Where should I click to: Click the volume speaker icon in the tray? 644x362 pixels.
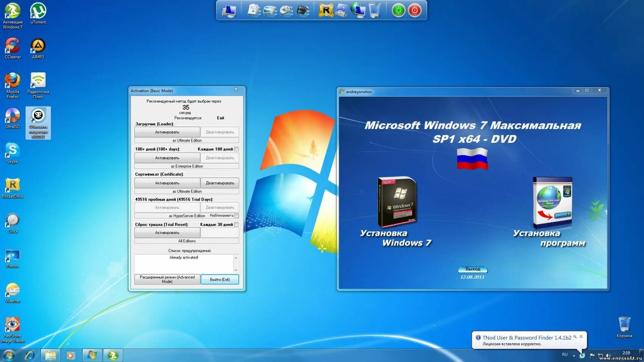pos(608,355)
